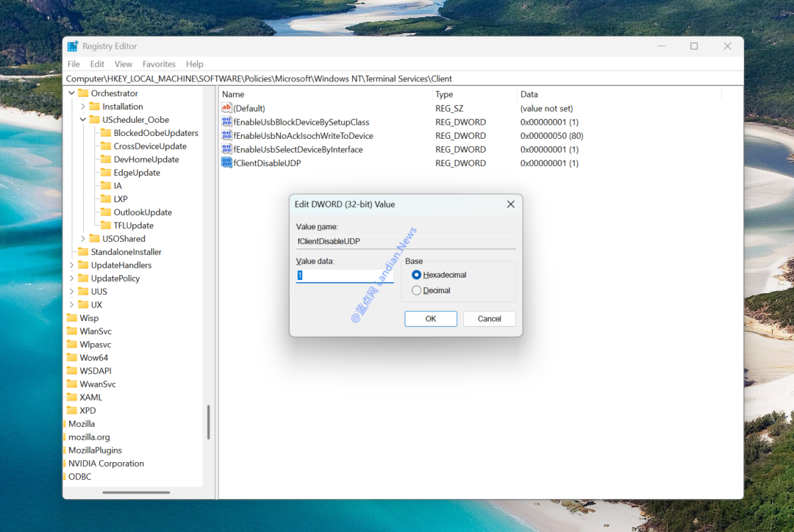Click the fEnableUsbNoAckIsochWriteToDevice value icon
Viewport: 794px width, 532px height.
(226, 136)
